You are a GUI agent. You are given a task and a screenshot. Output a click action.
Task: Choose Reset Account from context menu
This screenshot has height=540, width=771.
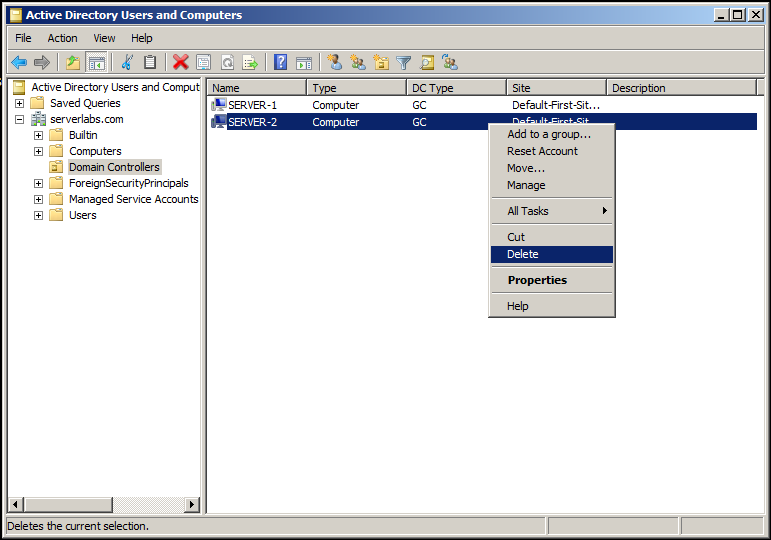552,151
